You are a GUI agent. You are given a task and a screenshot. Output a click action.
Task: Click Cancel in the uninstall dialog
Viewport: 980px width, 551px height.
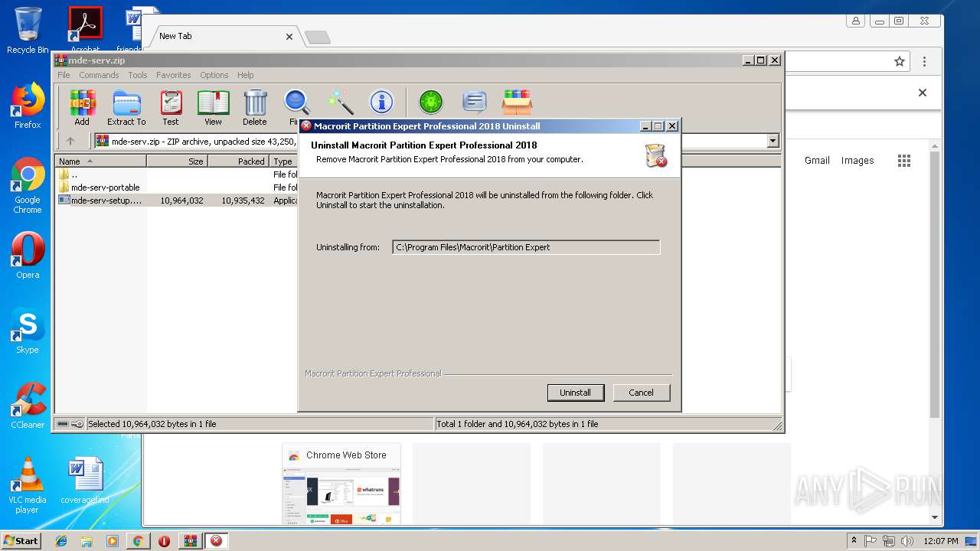641,393
